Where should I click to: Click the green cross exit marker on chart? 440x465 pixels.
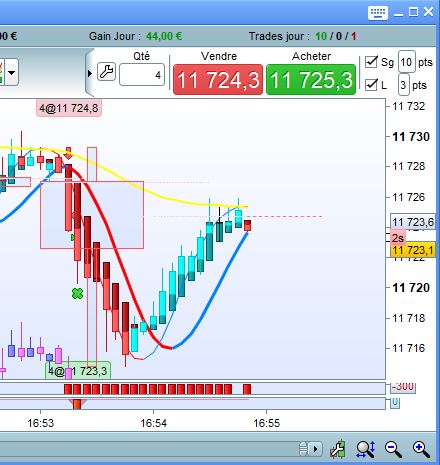(77, 293)
